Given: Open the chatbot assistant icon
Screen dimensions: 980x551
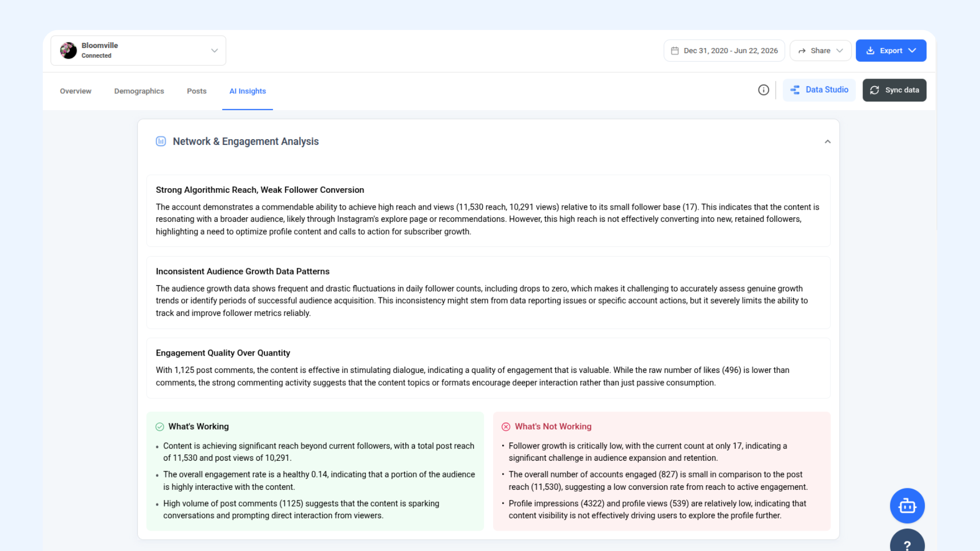Looking at the screenshot, I should (907, 506).
